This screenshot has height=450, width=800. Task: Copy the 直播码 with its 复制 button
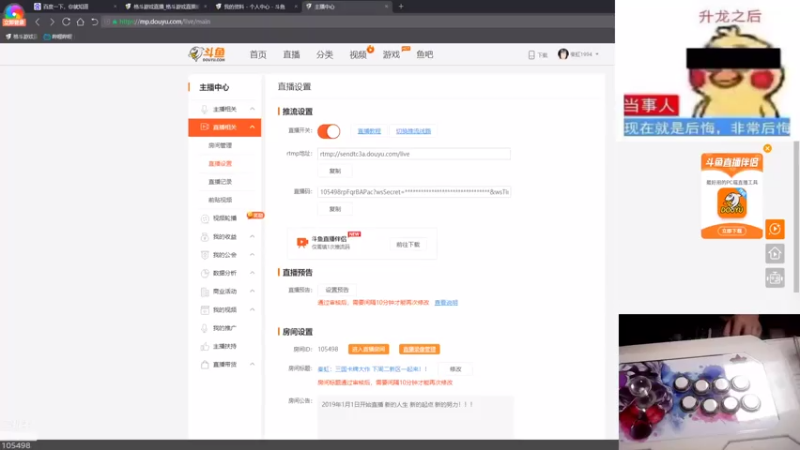[x=335, y=209]
